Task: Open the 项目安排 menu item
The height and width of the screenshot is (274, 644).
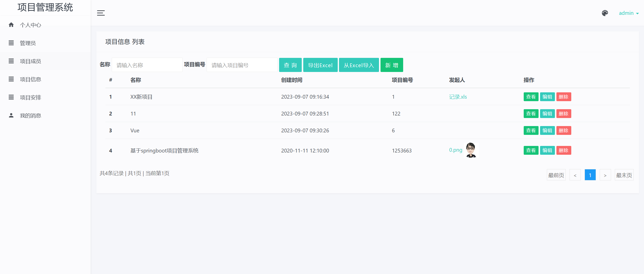Action: click(30, 97)
